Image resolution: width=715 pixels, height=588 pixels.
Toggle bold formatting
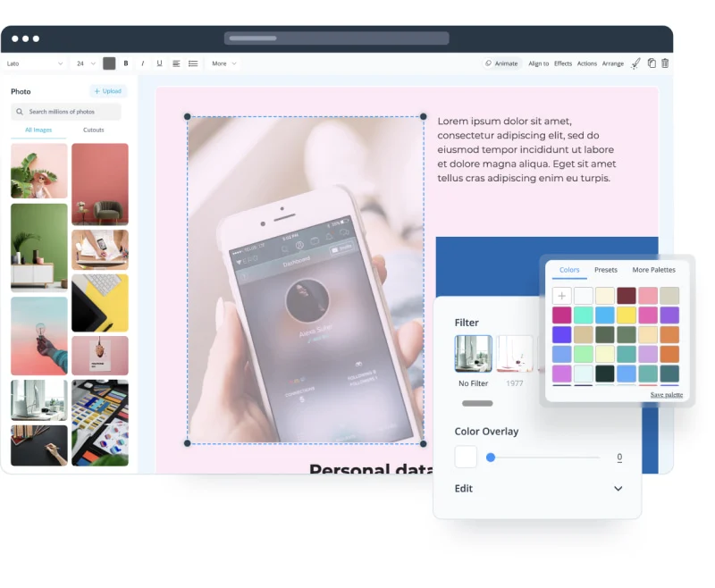click(126, 63)
